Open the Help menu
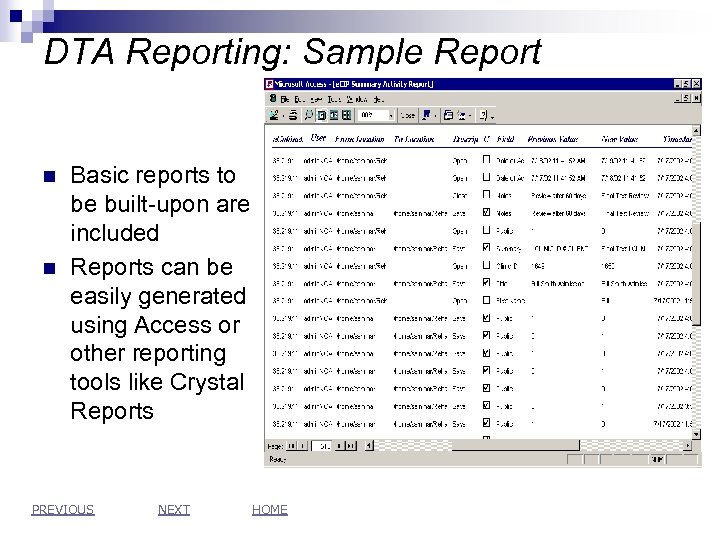The image size is (720, 540). click(x=378, y=99)
